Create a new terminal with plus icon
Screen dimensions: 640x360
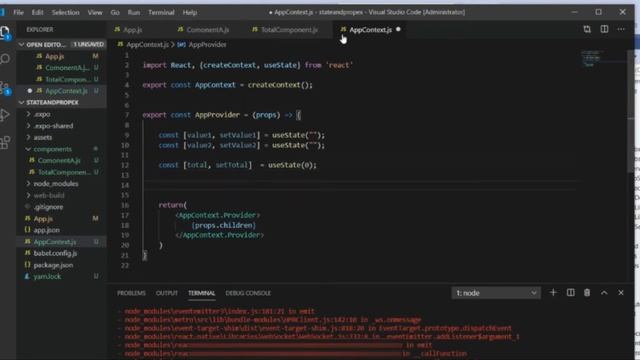coord(553,293)
